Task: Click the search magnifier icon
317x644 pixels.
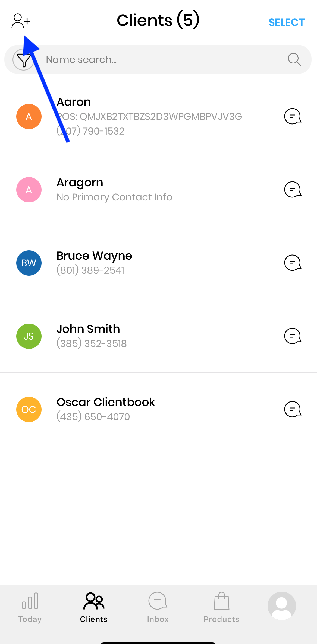Action: click(x=294, y=59)
